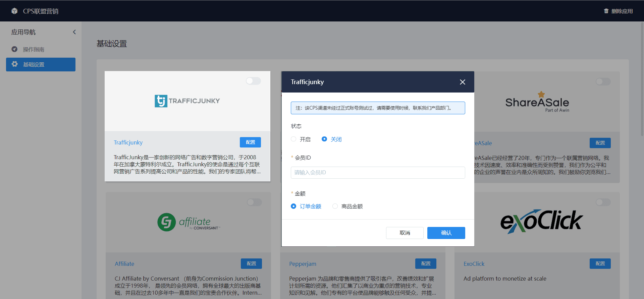Close the Trafficjunky dialog with X
644x299 pixels.
[463, 82]
